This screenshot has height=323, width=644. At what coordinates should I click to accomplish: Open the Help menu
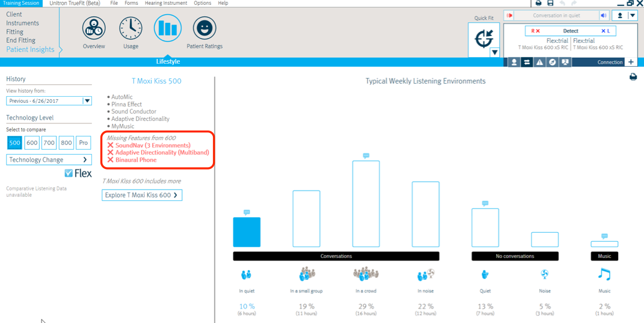point(223,3)
